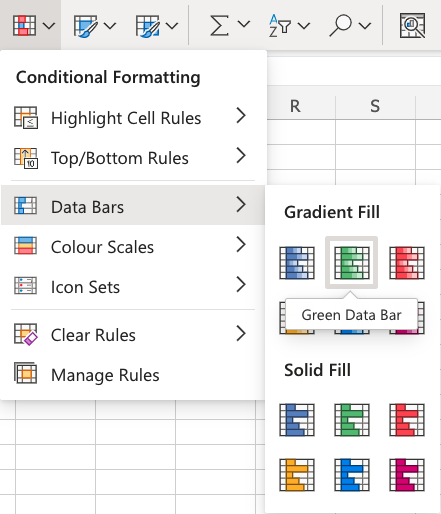Click the Conditional Formatting toolbar icon
This screenshot has width=441, height=514.
pos(24,25)
